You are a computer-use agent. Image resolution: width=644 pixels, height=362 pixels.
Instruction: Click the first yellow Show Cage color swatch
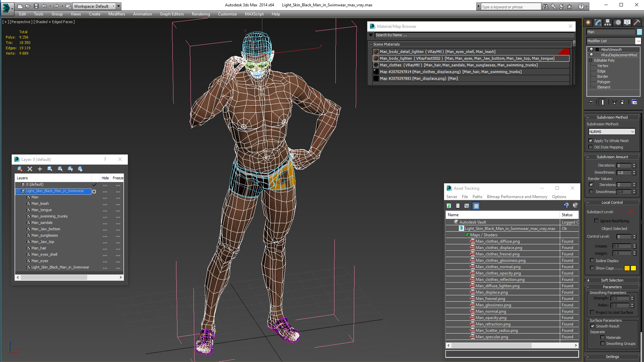(x=627, y=268)
